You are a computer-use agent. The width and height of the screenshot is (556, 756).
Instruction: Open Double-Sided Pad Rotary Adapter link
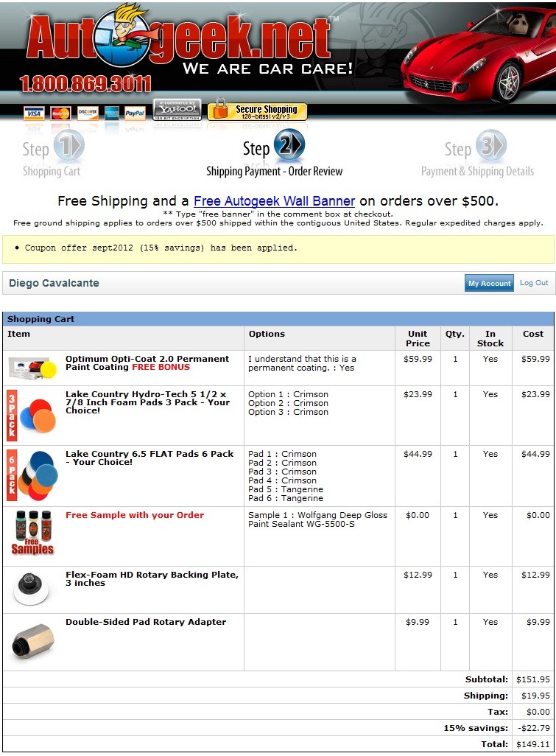coord(146,622)
